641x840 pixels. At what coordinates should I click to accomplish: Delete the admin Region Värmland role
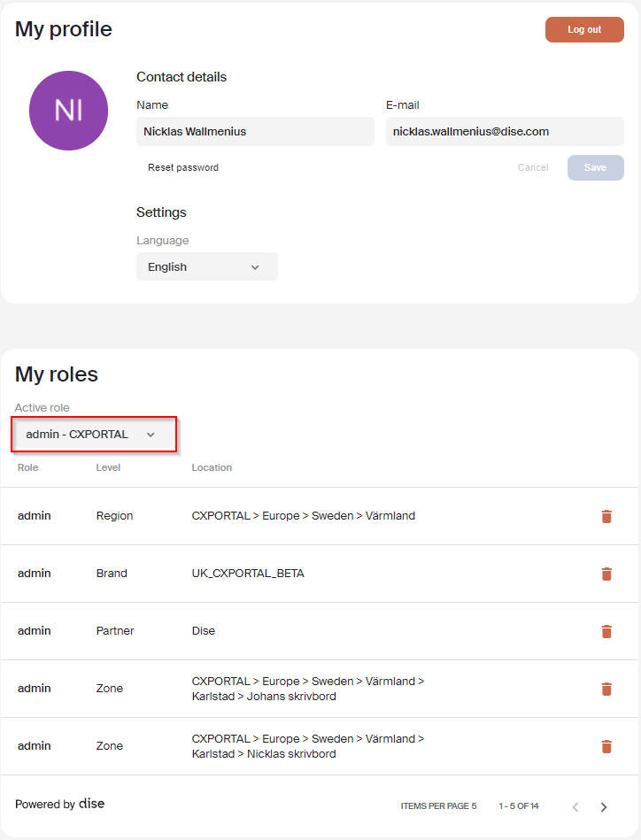606,516
